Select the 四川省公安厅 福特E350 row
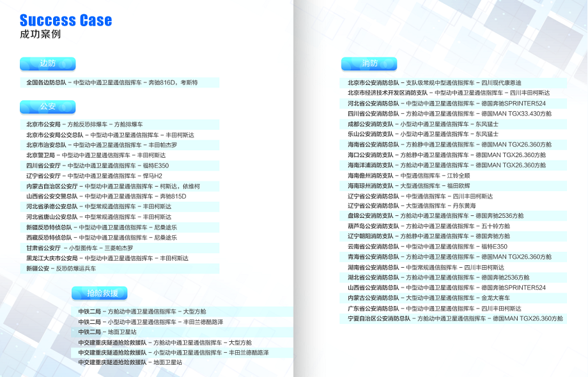 click(120, 165)
